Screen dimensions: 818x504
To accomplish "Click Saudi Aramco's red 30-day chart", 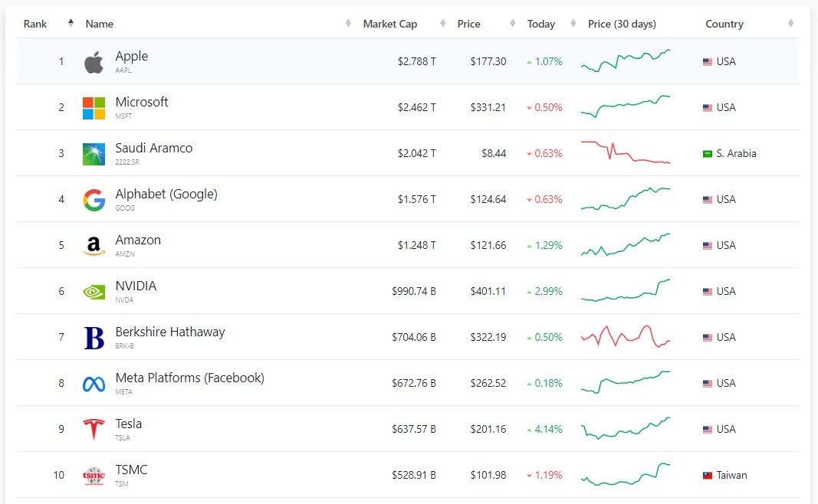I will 626,152.
